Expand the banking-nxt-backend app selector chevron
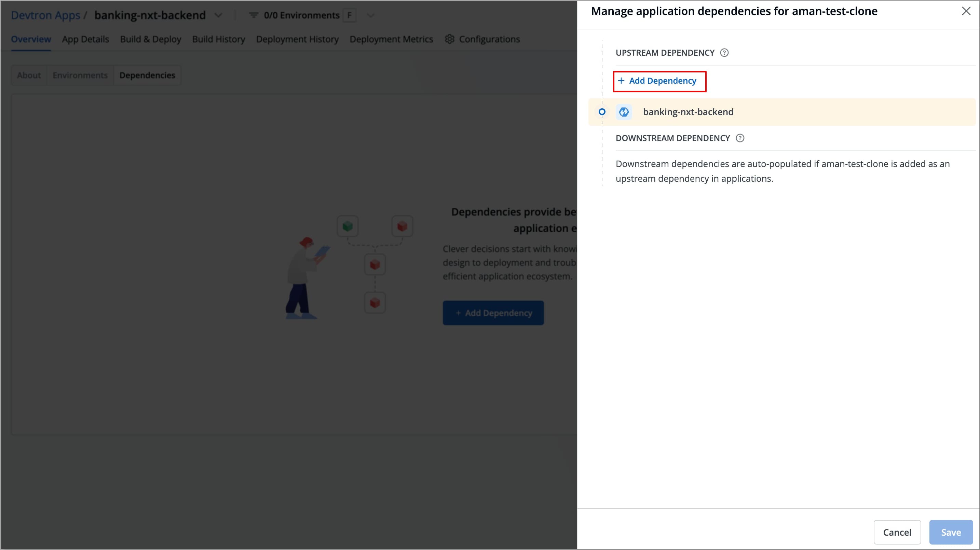This screenshot has width=980, height=550. pyautogui.click(x=218, y=15)
